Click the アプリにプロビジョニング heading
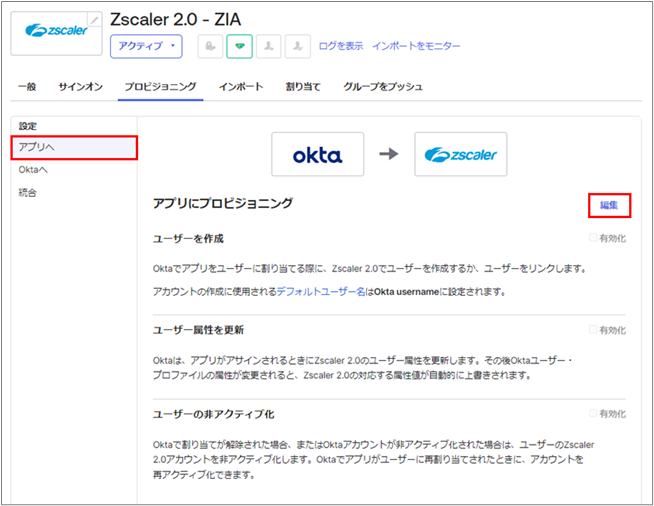Viewport: 654px width, 506px height. click(223, 204)
